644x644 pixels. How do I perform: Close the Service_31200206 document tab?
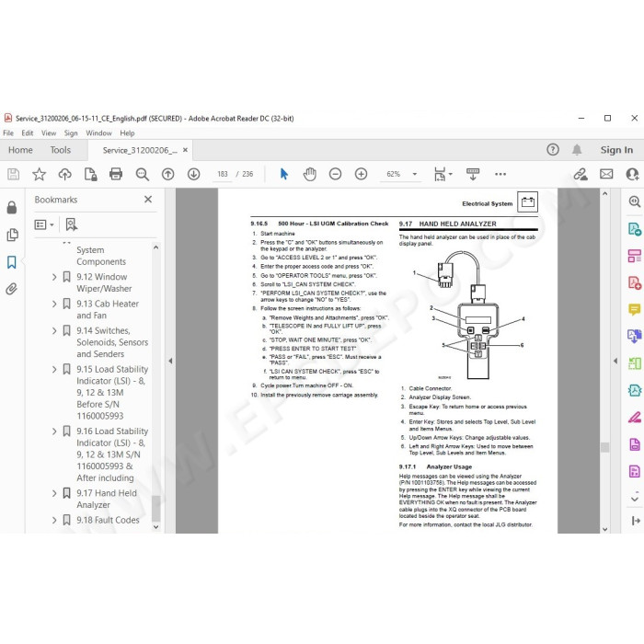point(185,150)
